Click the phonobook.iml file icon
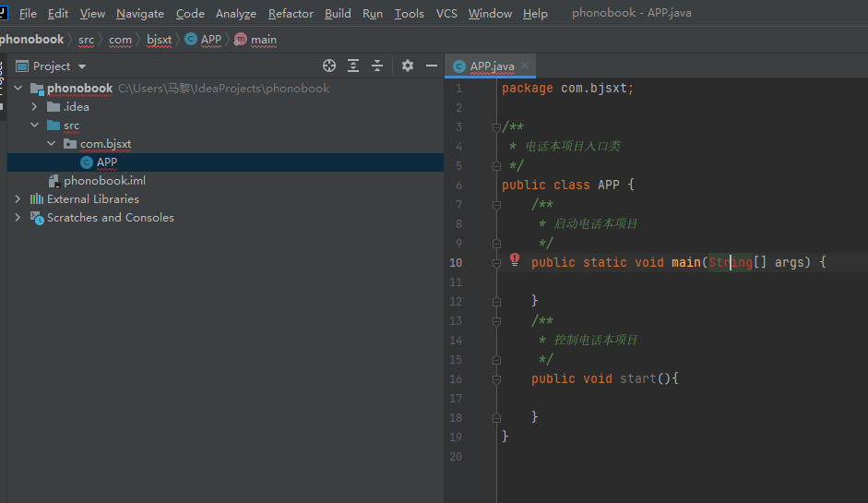This screenshot has height=503, width=868. point(54,181)
